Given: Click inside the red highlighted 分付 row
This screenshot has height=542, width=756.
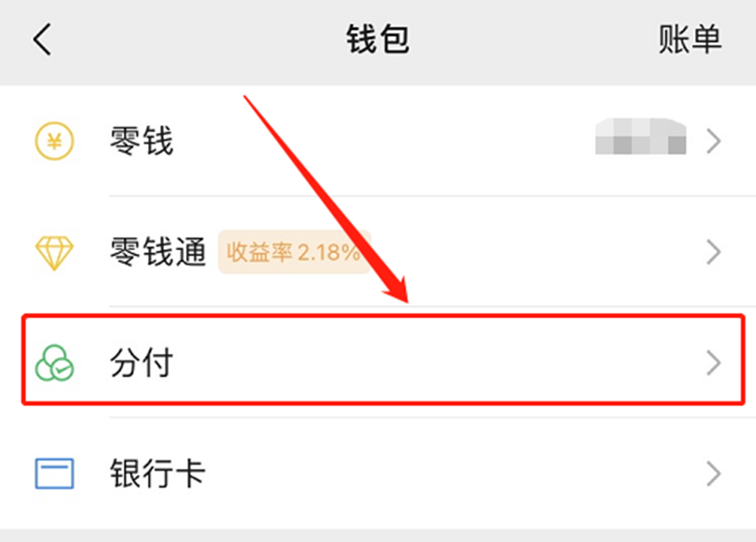Looking at the screenshot, I should click(383, 360).
